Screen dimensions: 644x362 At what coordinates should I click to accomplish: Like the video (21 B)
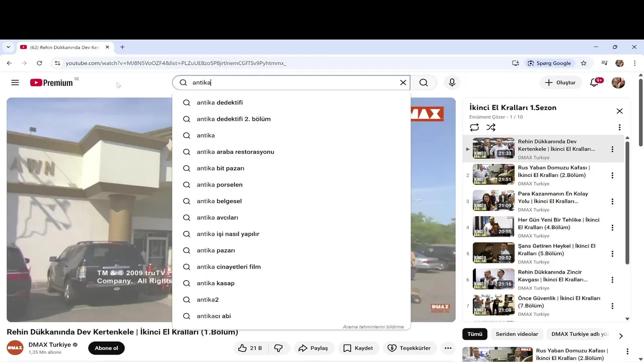[x=251, y=348]
